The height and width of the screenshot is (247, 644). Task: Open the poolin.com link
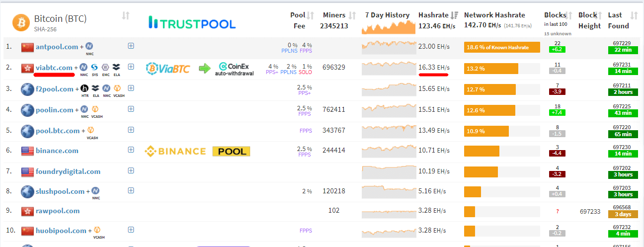(x=55, y=109)
